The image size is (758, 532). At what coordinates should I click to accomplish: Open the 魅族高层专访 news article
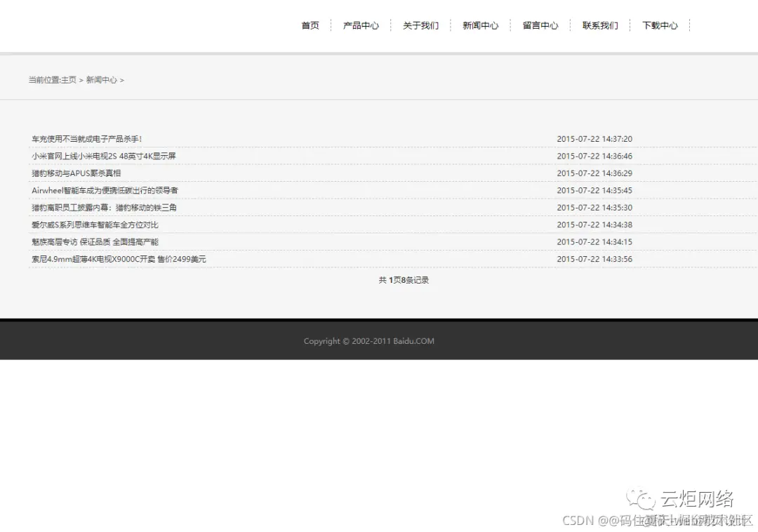pyautogui.click(x=95, y=241)
